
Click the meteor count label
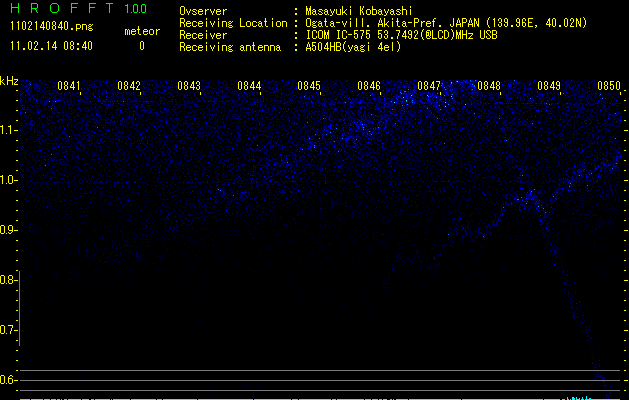142,31
